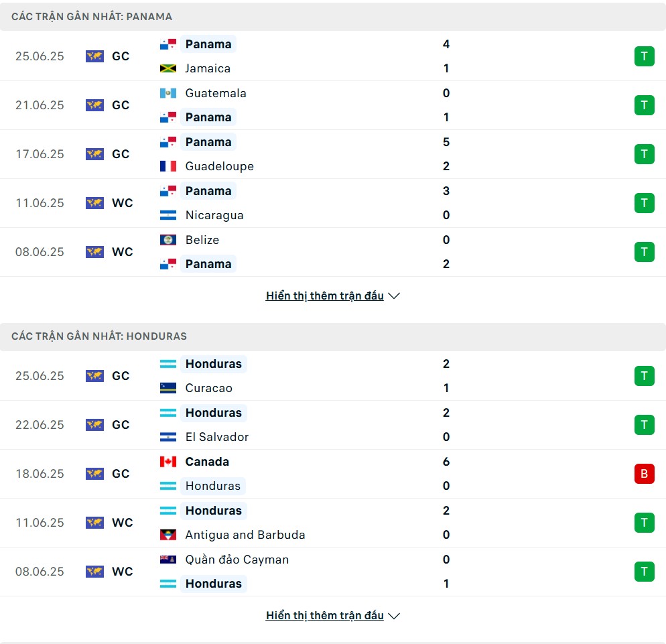Click the competition icon on the 17.06.25 row
The width and height of the screenshot is (666, 644).
tap(94, 153)
